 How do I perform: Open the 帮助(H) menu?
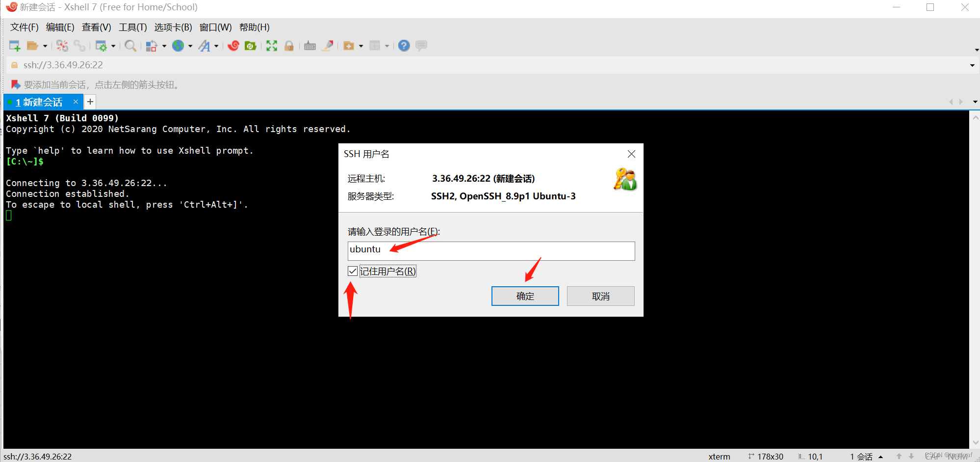(254, 27)
